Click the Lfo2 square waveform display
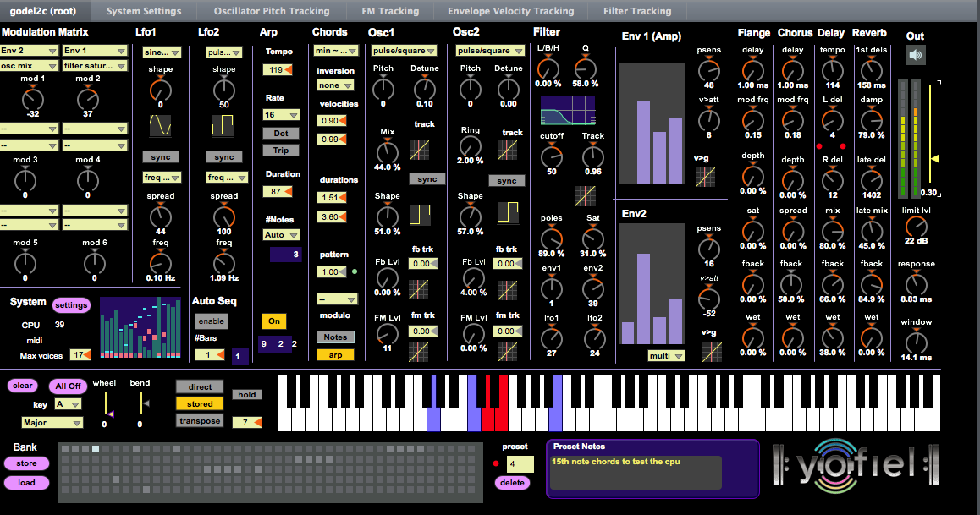980x515 pixels. (224, 126)
